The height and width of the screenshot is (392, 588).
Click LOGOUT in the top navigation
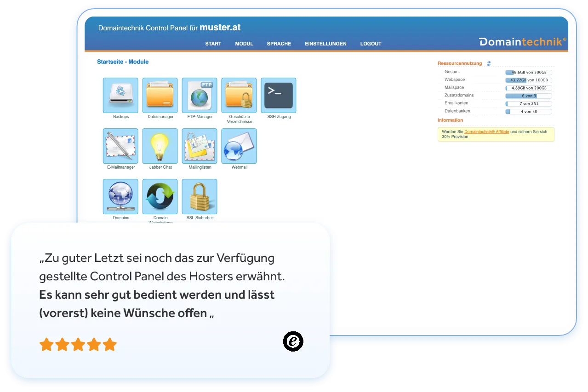pyautogui.click(x=371, y=44)
